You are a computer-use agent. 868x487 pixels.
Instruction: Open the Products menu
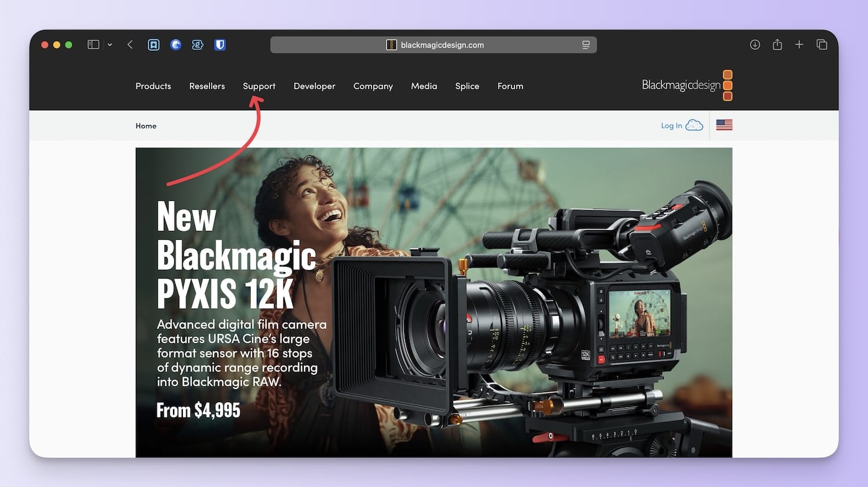click(x=153, y=86)
